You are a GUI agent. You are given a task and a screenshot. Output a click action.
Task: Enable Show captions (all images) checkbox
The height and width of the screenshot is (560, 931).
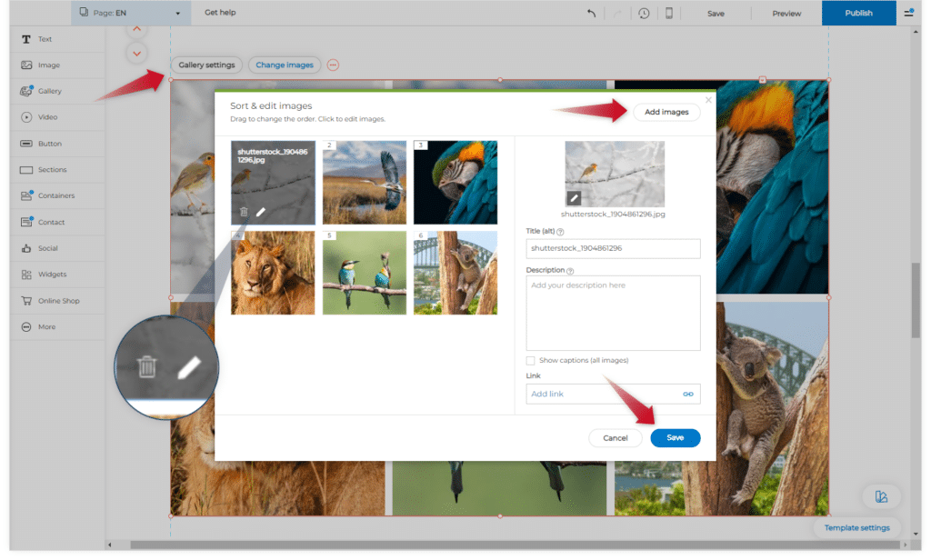pos(531,361)
